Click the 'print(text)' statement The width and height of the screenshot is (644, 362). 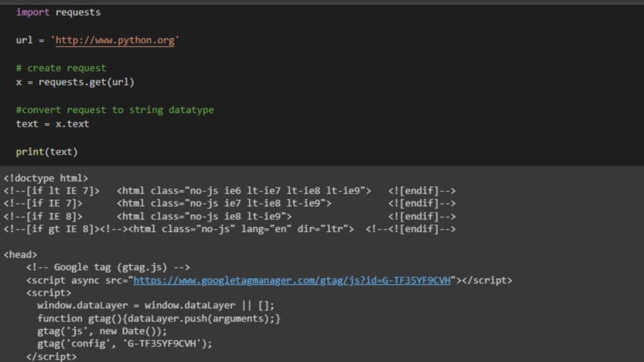[47, 152]
